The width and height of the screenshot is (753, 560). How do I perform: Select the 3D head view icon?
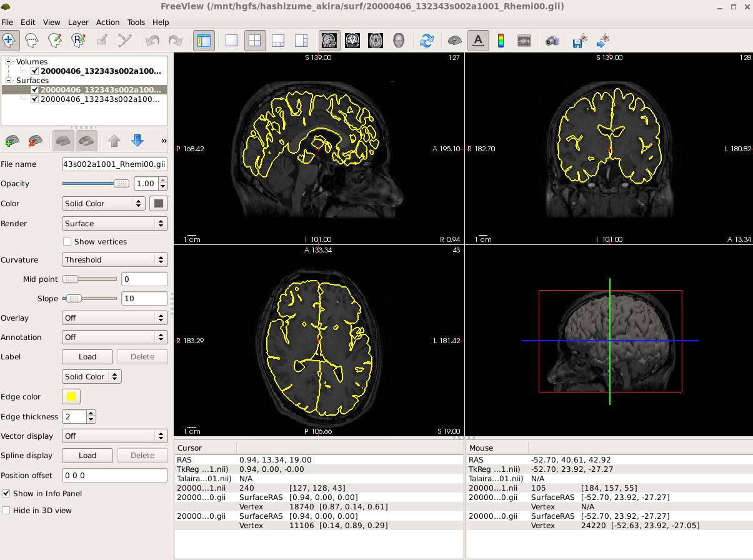[399, 41]
